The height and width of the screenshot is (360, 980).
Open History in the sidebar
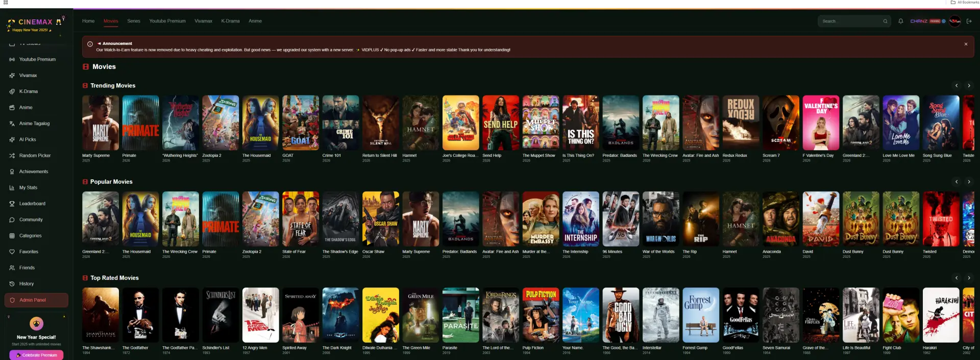pos(37,284)
